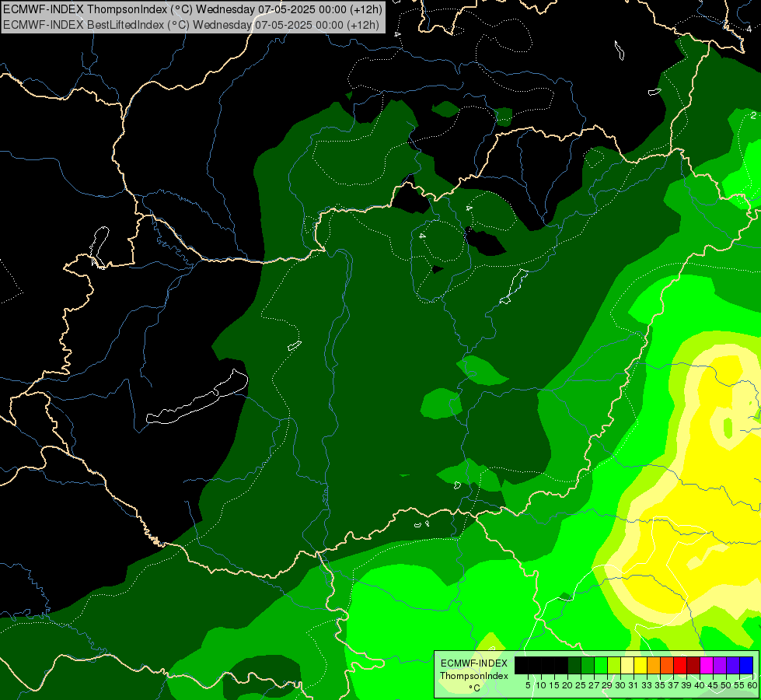Viewport: 761px width, 700px height.
Task: Click the magenta 40–45 legend swatch
Action: (707, 665)
